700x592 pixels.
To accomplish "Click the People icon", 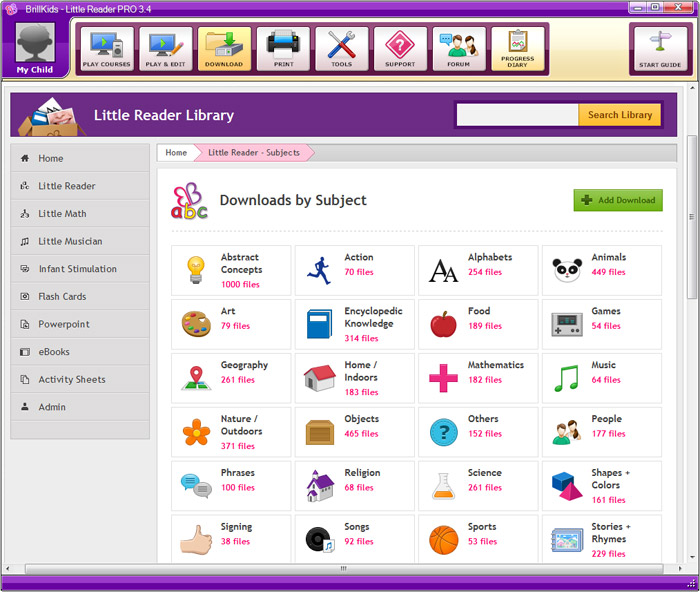I will (x=567, y=432).
